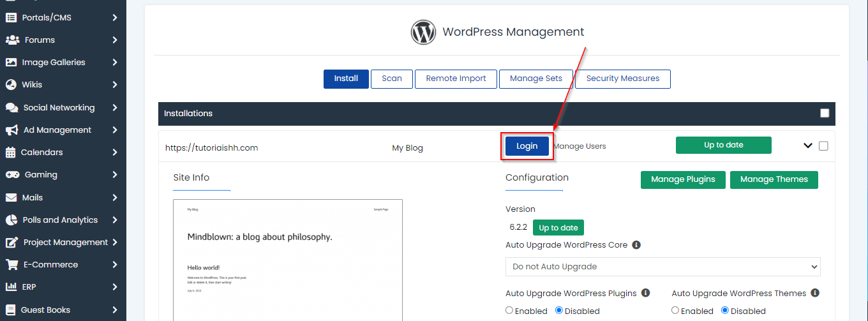Check the select-all box in Installations header

(825, 114)
